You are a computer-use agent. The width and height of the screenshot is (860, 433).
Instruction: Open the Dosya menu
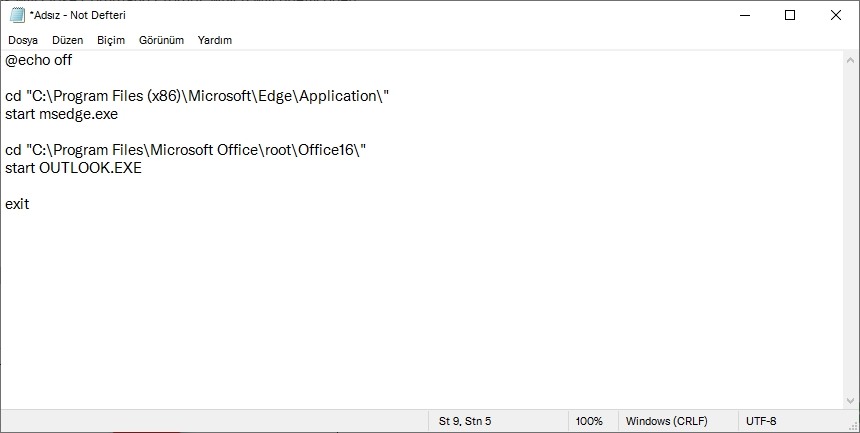click(22, 40)
